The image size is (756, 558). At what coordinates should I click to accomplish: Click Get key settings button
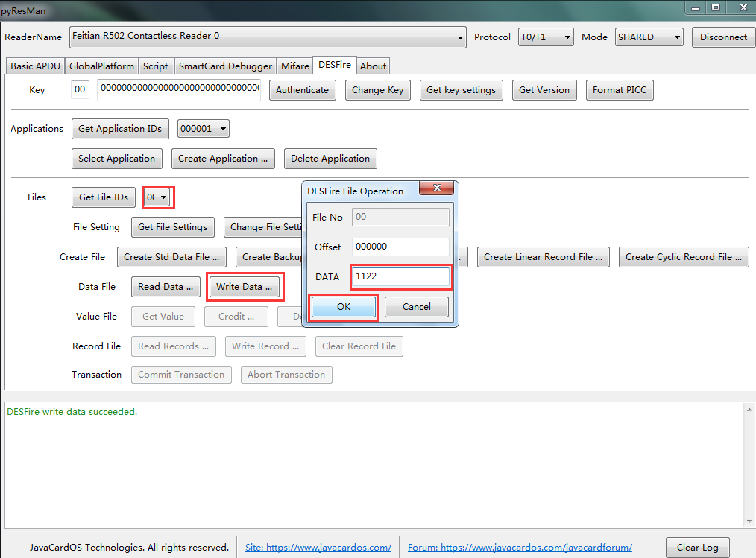tap(461, 90)
